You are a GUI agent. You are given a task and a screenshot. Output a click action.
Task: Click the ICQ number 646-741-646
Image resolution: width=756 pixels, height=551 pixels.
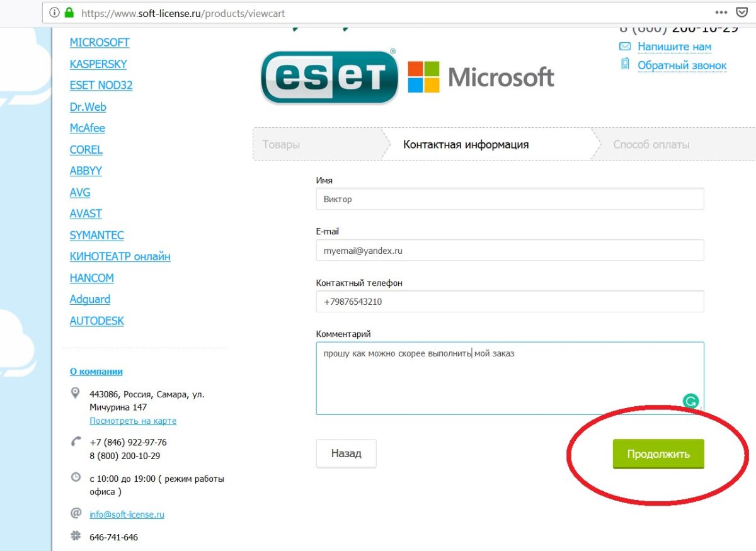(x=114, y=537)
